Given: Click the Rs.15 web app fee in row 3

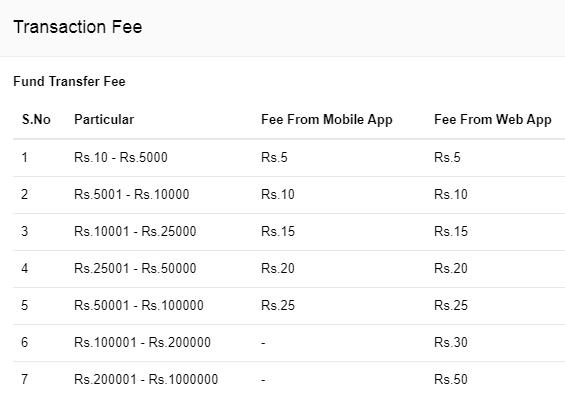Looking at the screenshot, I should click(451, 231).
